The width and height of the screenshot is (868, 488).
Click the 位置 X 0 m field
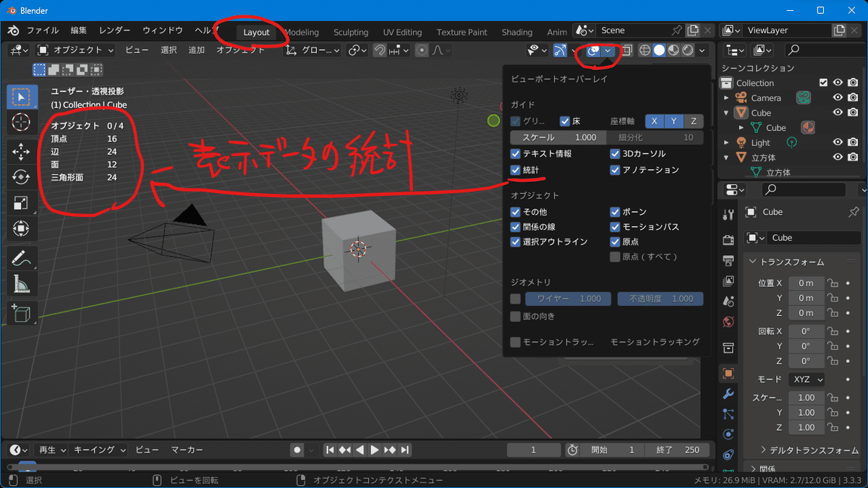click(x=806, y=283)
